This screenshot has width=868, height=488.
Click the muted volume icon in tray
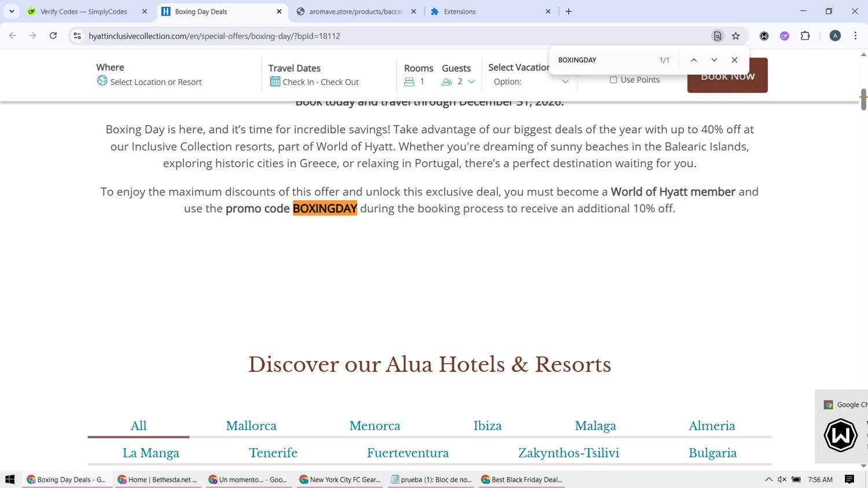[x=782, y=479]
